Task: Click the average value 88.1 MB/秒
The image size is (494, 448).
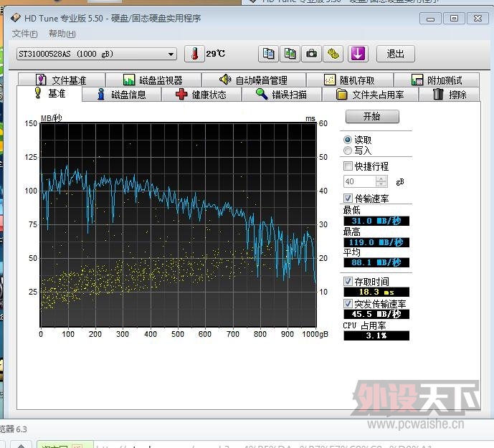Action: pyautogui.click(x=376, y=262)
